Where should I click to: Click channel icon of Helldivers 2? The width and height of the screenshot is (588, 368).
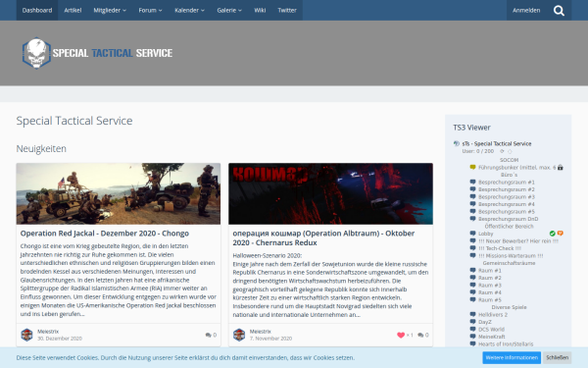pyautogui.click(x=473, y=314)
